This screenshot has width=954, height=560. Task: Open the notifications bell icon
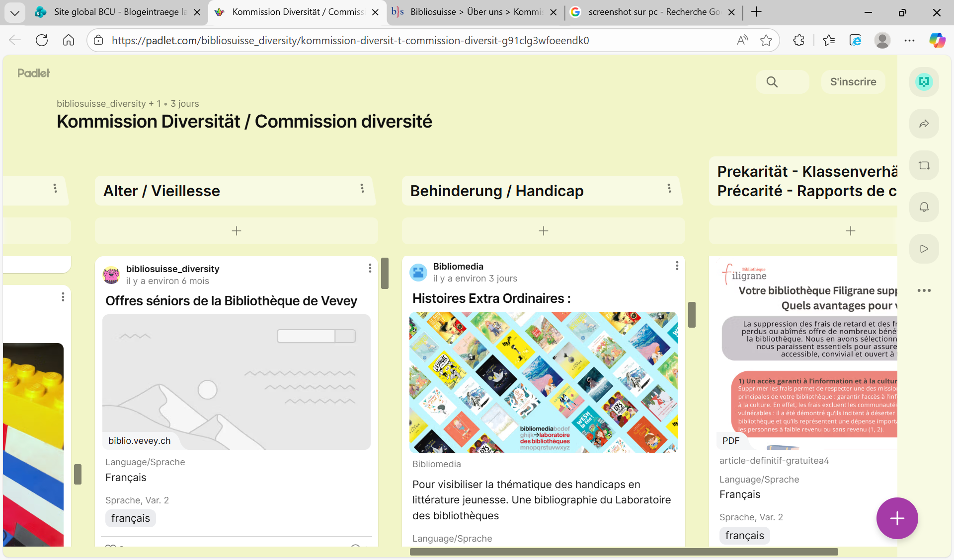tap(924, 207)
